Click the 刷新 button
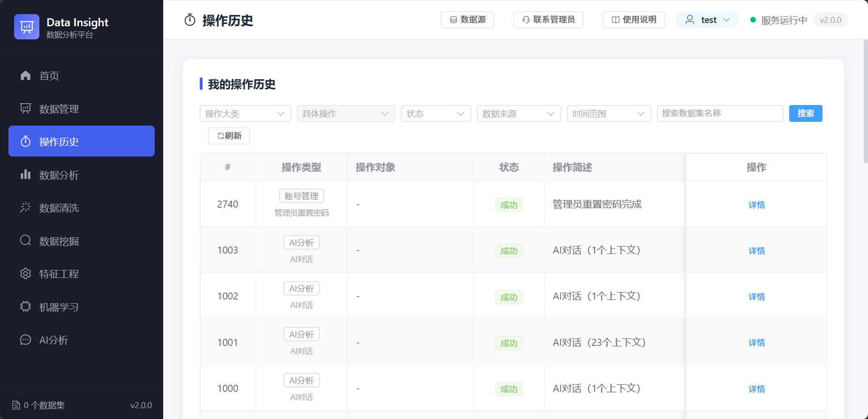This screenshot has height=419, width=868. [x=229, y=136]
